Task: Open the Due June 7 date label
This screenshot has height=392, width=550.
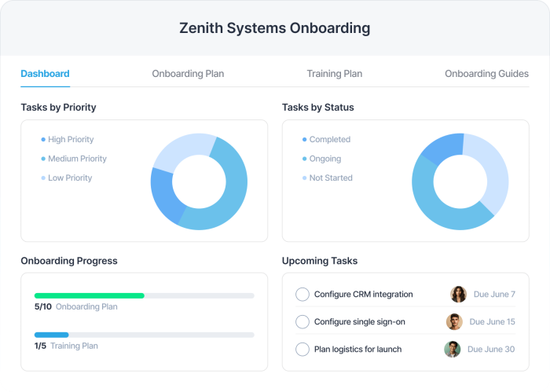Action: click(494, 295)
